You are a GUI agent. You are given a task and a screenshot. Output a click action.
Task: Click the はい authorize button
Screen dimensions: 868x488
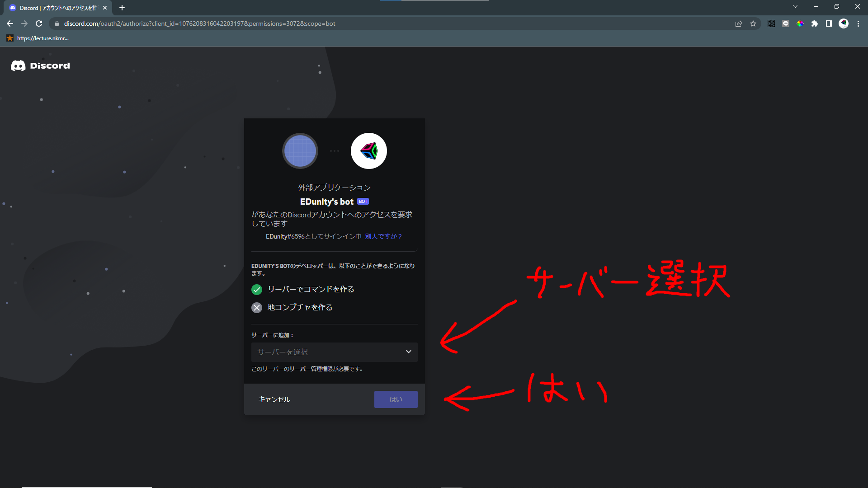396,399
